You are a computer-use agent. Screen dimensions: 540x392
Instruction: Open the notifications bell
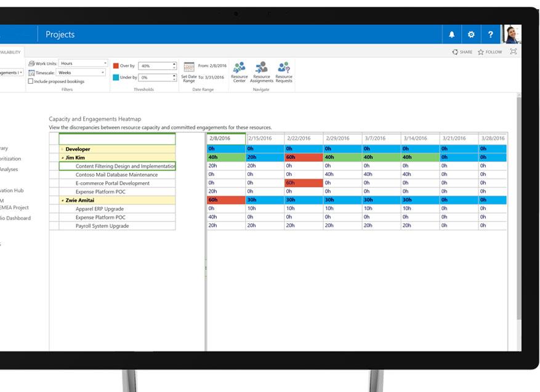pyautogui.click(x=452, y=35)
